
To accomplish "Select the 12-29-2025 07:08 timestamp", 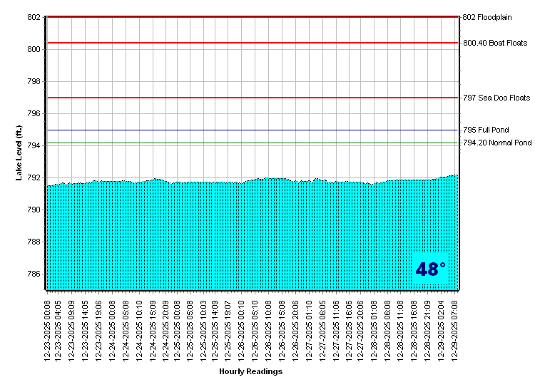I will (x=455, y=330).
